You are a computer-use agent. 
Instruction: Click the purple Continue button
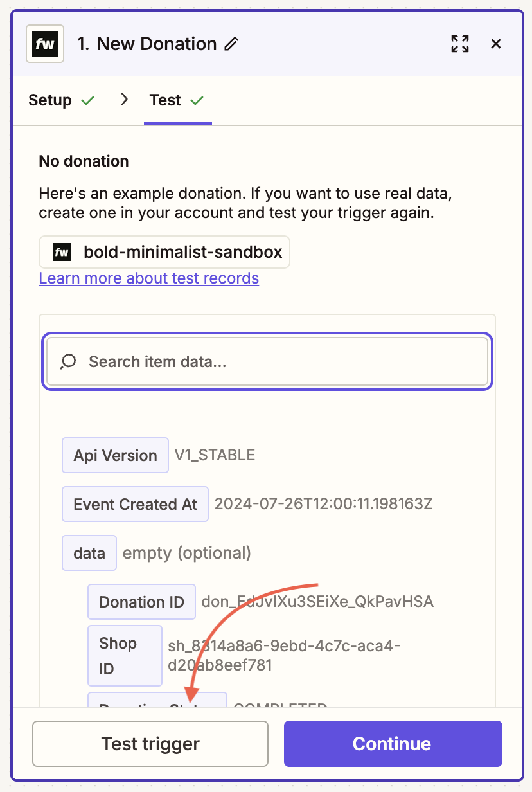392,744
